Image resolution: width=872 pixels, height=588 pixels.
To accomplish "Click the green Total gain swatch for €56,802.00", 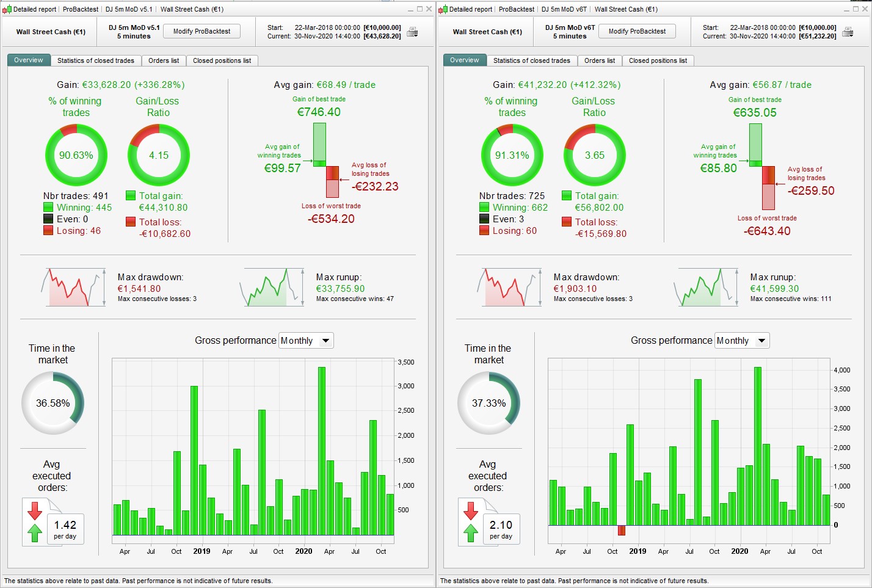I will coord(567,196).
